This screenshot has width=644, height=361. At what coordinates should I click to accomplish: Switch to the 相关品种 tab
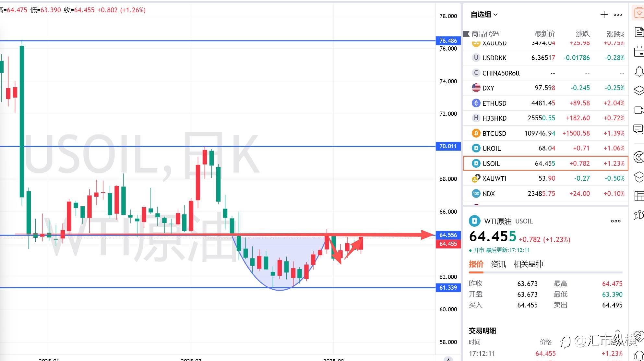point(528,264)
